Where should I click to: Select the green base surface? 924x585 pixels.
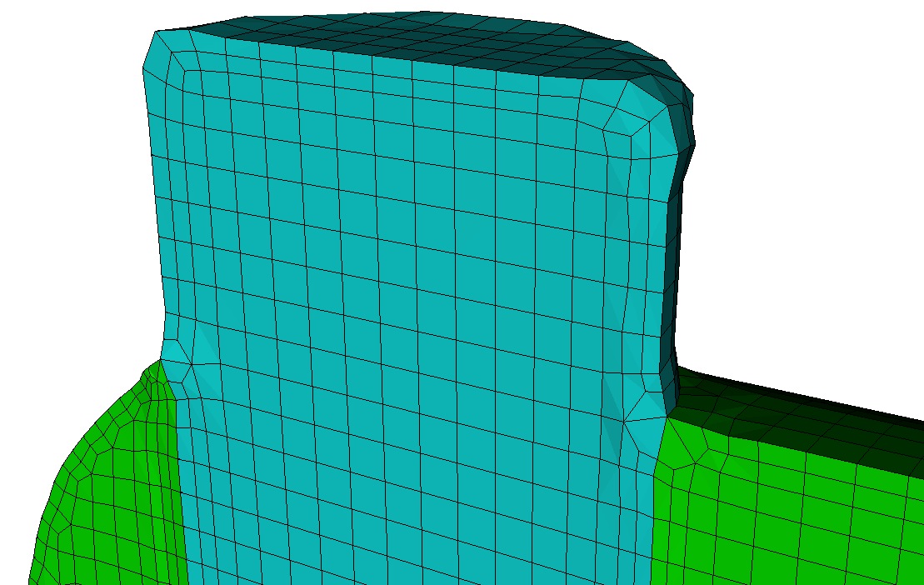coord(792,517)
